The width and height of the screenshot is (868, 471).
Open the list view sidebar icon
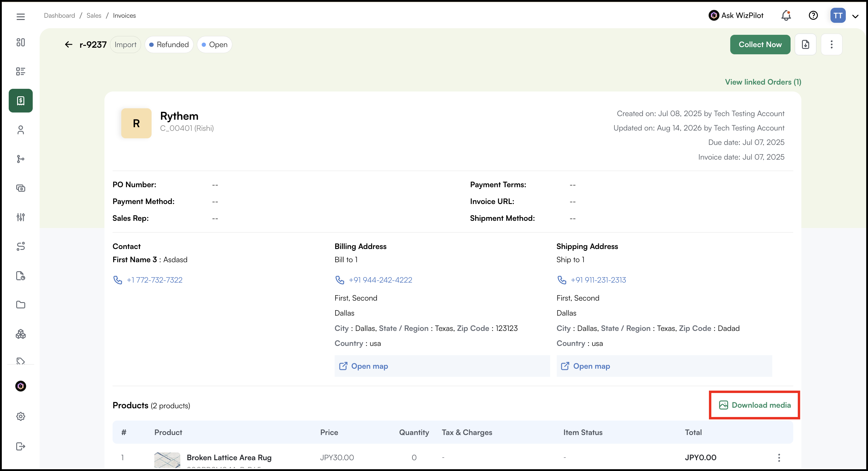pyautogui.click(x=20, y=71)
